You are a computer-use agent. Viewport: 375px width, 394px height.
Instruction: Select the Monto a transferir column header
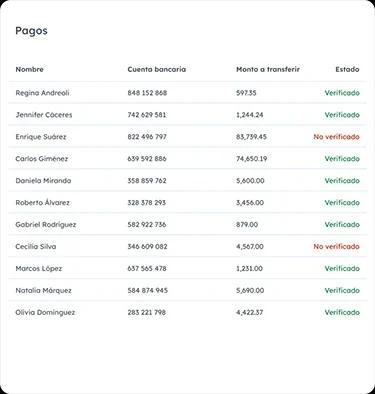click(x=268, y=69)
